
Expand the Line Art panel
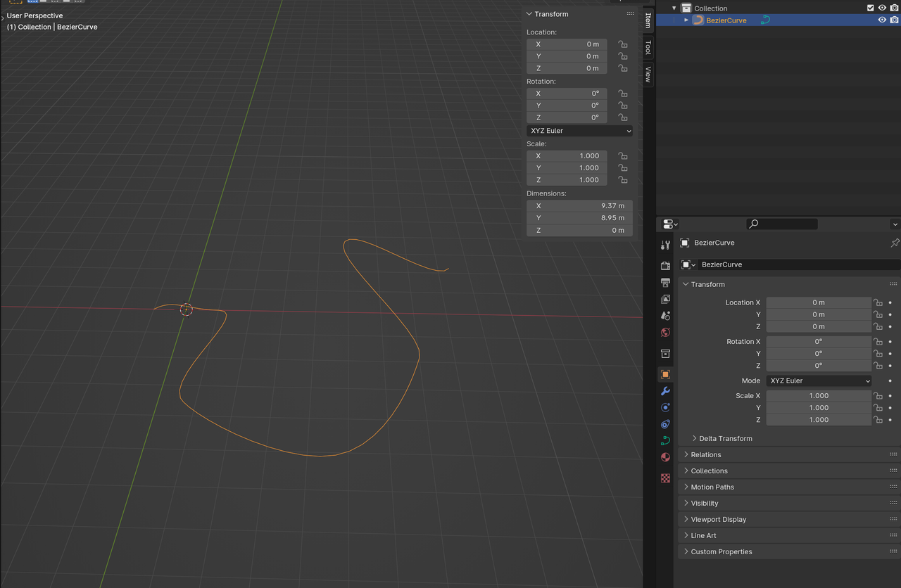686,535
